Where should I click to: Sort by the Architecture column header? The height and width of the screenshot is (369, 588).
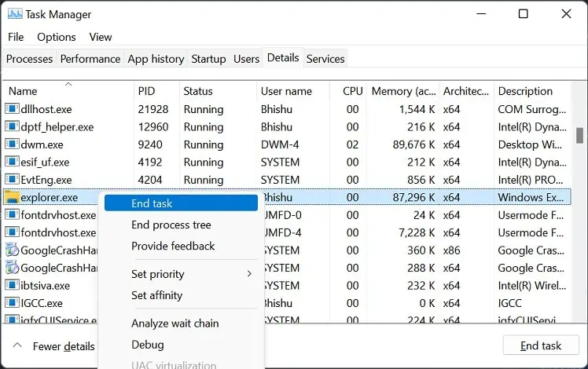(x=466, y=91)
